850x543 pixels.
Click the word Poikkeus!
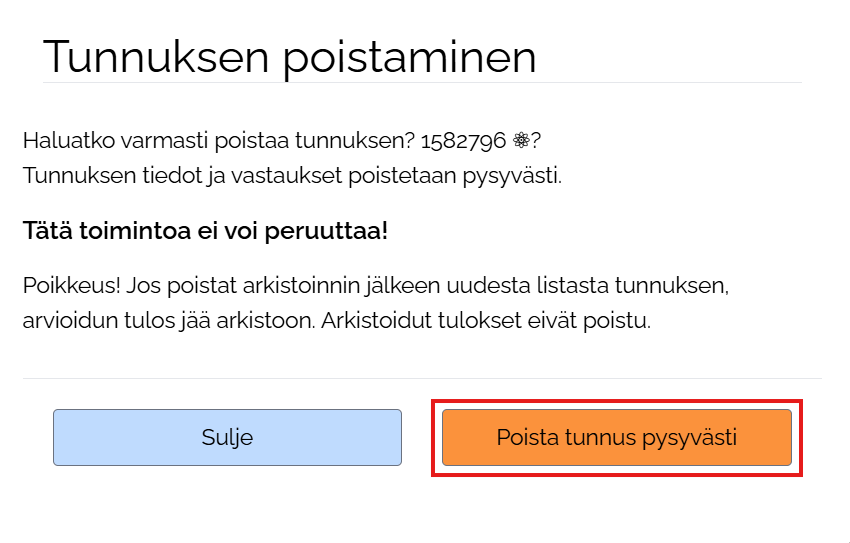pos(71,287)
